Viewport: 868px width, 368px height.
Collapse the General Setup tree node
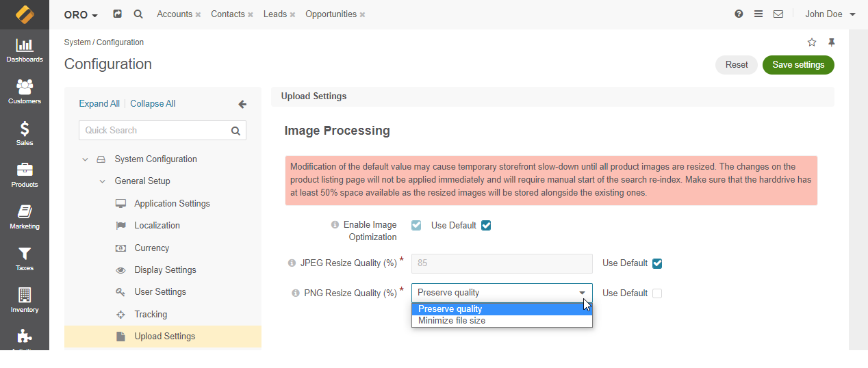[x=102, y=181]
